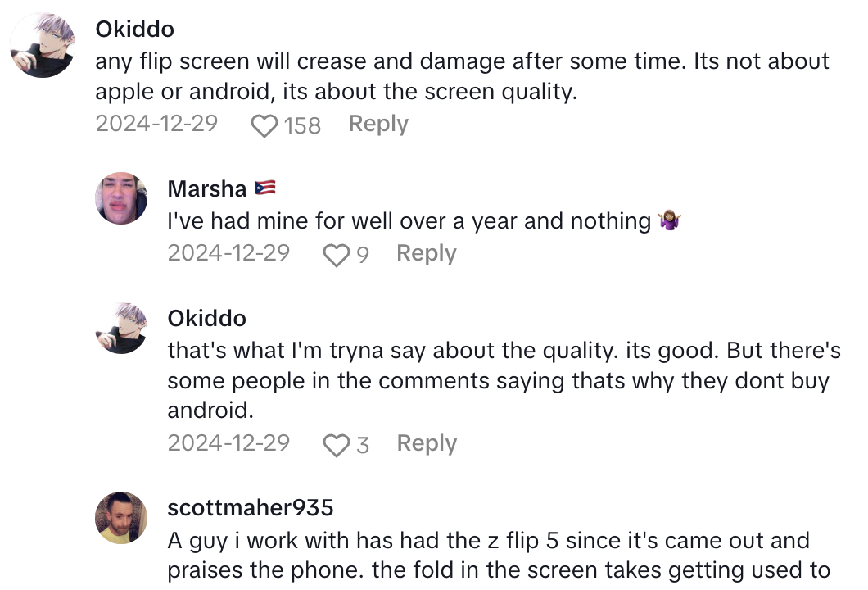Open scottmaher935's profile photo
868x590 pixels.
(122, 517)
